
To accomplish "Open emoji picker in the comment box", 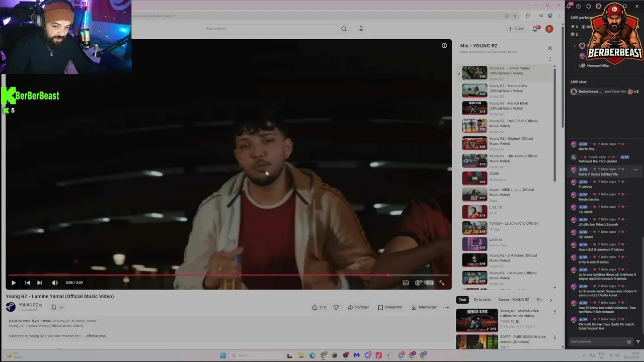I will (629, 342).
